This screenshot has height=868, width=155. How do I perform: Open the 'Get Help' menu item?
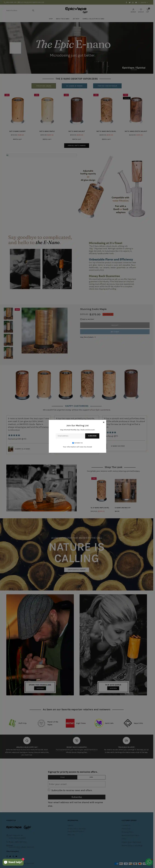point(76,19)
